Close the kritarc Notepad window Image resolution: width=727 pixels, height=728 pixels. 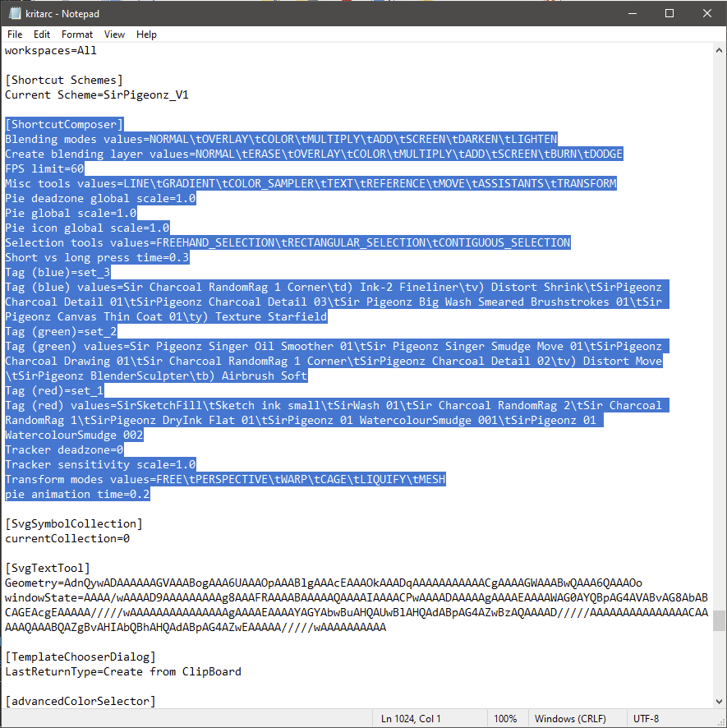[x=707, y=13]
